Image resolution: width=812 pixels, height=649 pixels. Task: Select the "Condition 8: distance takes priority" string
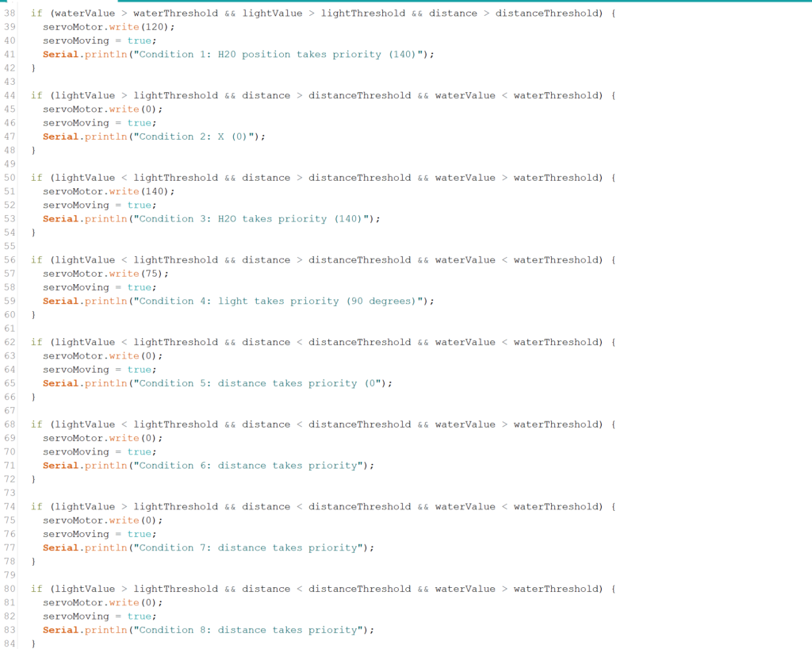[248, 630]
